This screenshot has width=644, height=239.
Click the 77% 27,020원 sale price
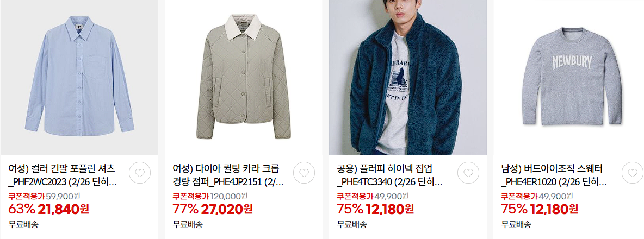coord(213,209)
